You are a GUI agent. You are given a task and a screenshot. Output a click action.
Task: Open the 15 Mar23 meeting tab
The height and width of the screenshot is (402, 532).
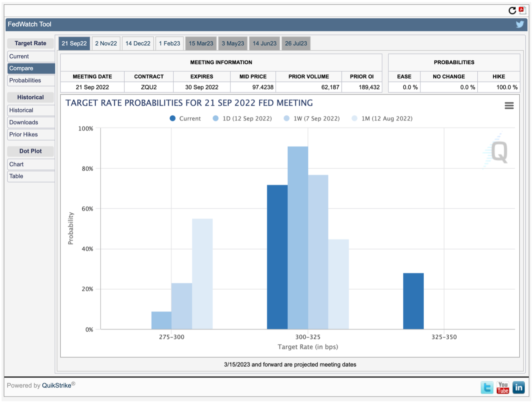point(201,44)
